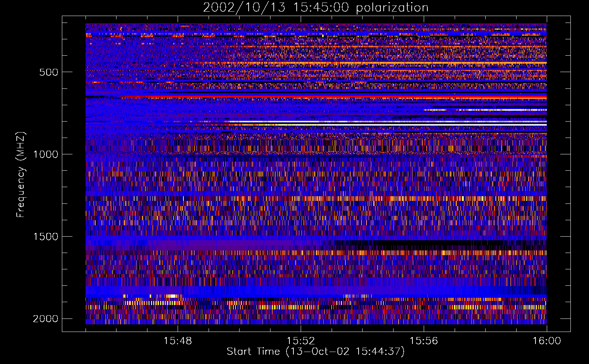This screenshot has width=589, height=364.
Task: Click the "Frequency (MHZ)" axis label
Action: pyautogui.click(x=20, y=175)
